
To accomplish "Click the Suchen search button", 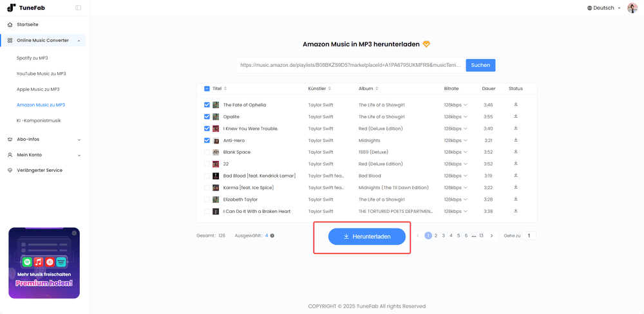I will [480, 65].
